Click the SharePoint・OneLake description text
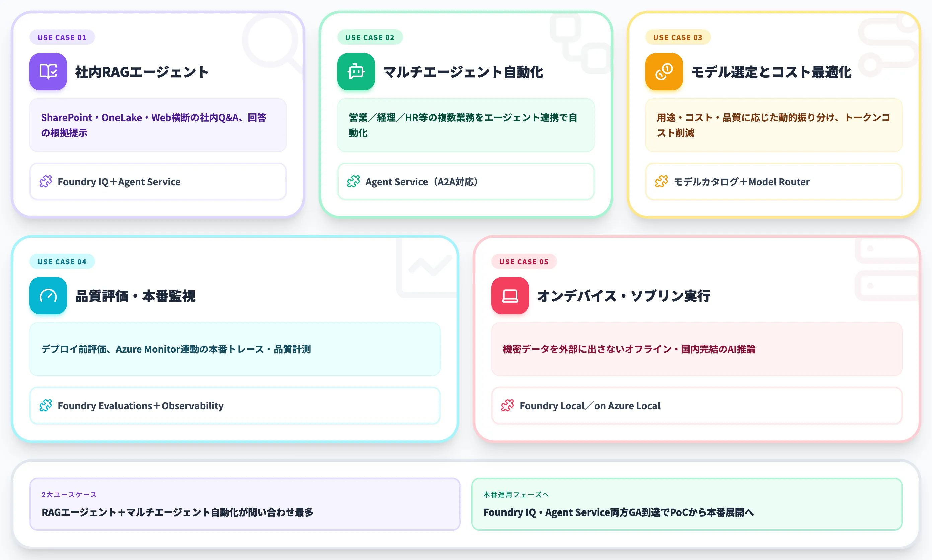 [x=154, y=125]
